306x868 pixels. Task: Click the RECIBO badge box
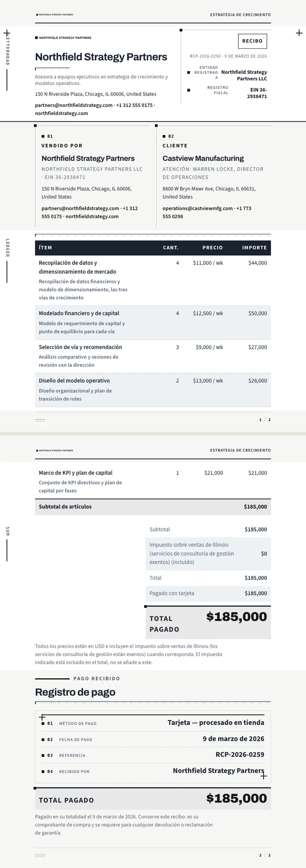point(252,41)
